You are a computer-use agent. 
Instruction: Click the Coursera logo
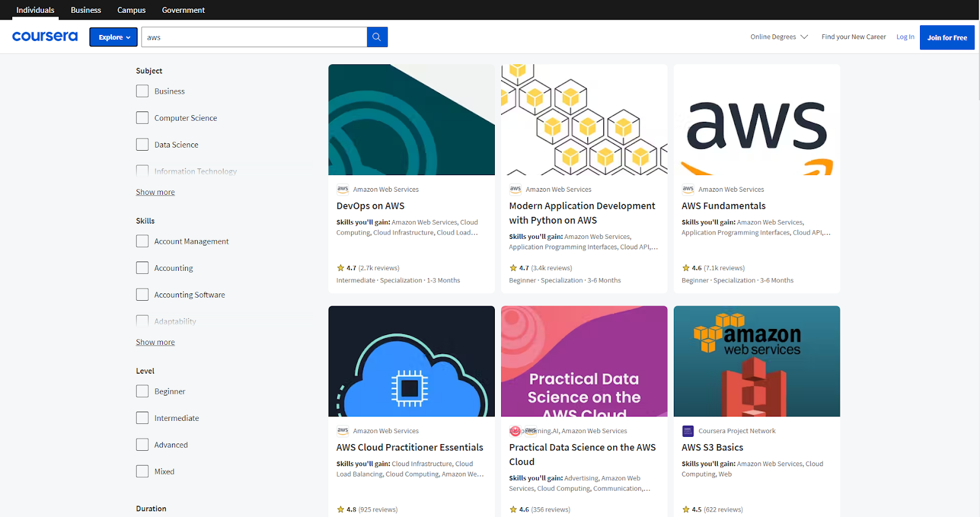pos(45,37)
